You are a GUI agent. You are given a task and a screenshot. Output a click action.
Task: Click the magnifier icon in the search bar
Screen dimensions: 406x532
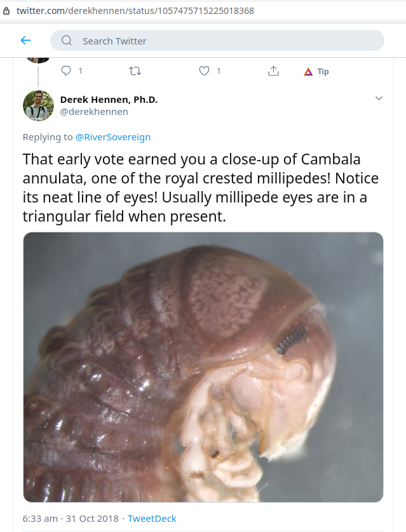(x=67, y=41)
